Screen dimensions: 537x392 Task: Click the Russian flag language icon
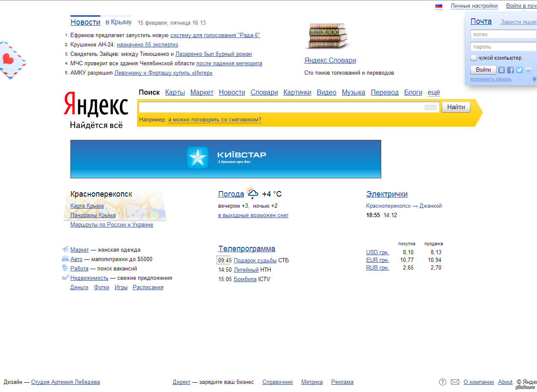click(438, 6)
